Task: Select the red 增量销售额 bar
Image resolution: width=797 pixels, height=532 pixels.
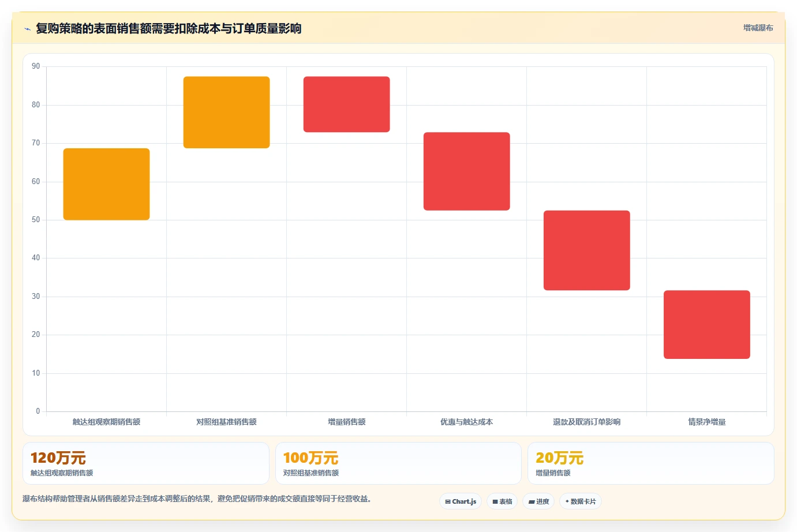Action: click(346, 104)
